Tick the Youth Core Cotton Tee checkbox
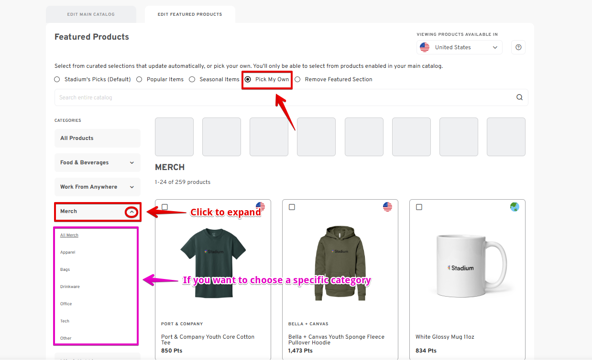This screenshot has height=364, width=592. 165,207
